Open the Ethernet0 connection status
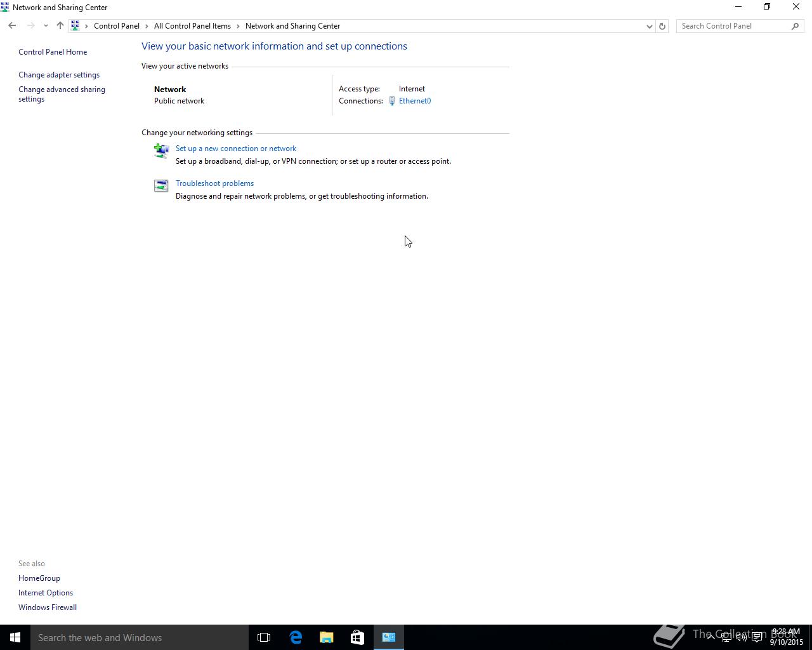The image size is (812, 650). pyautogui.click(x=415, y=101)
